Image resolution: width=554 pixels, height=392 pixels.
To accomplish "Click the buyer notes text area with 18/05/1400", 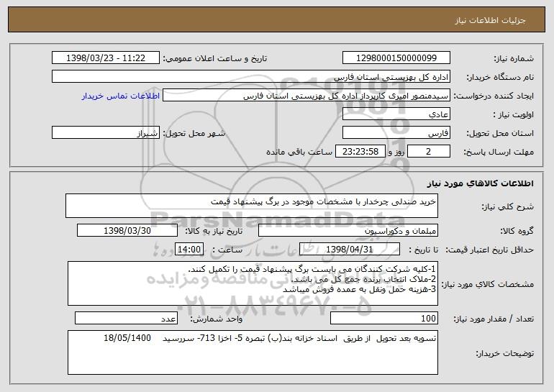I will click(253, 352).
